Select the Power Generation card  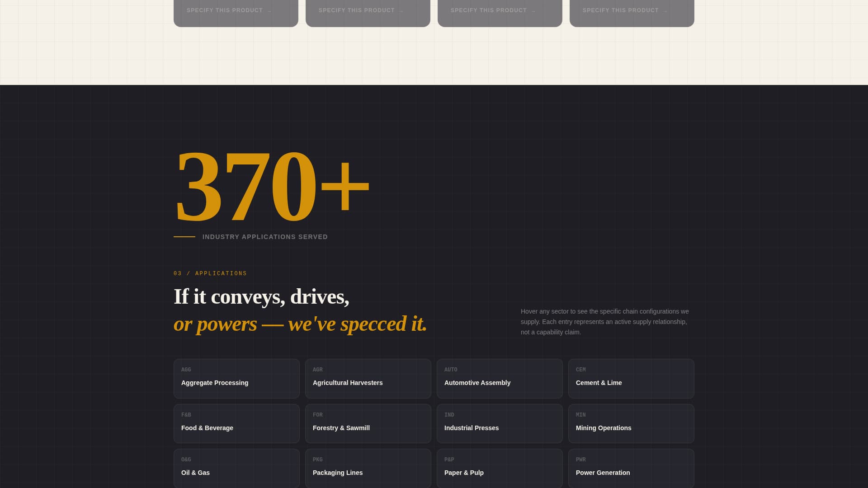(631, 468)
